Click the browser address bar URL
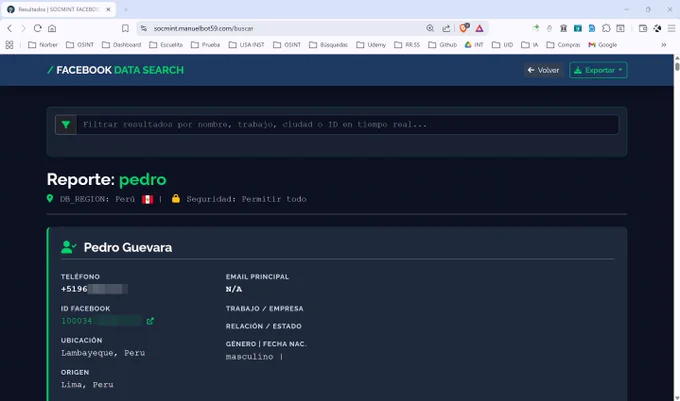Image resolution: width=680 pixels, height=401 pixels. coord(203,28)
